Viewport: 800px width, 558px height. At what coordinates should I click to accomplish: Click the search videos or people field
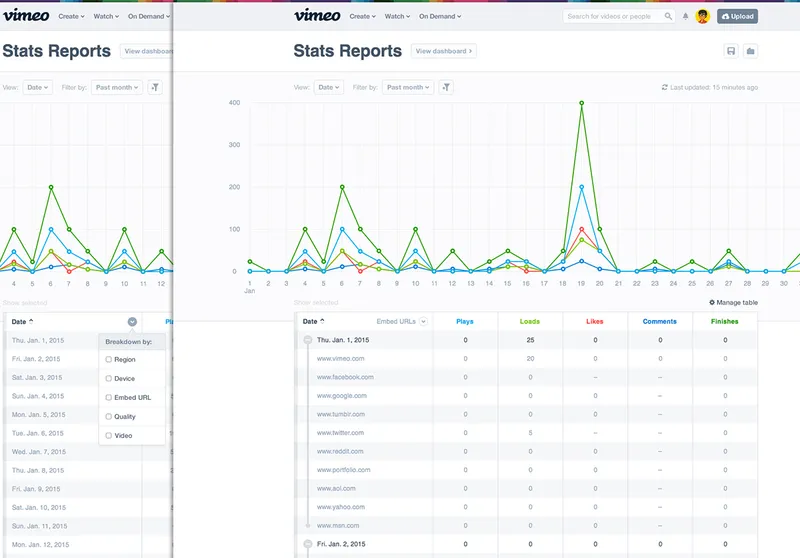coord(611,17)
